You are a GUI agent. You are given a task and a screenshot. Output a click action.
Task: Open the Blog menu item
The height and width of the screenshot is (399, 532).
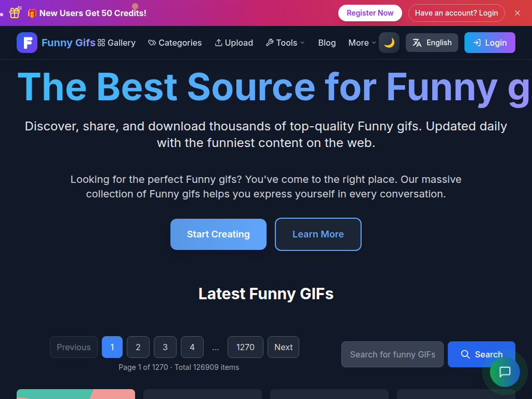[x=327, y=43]
